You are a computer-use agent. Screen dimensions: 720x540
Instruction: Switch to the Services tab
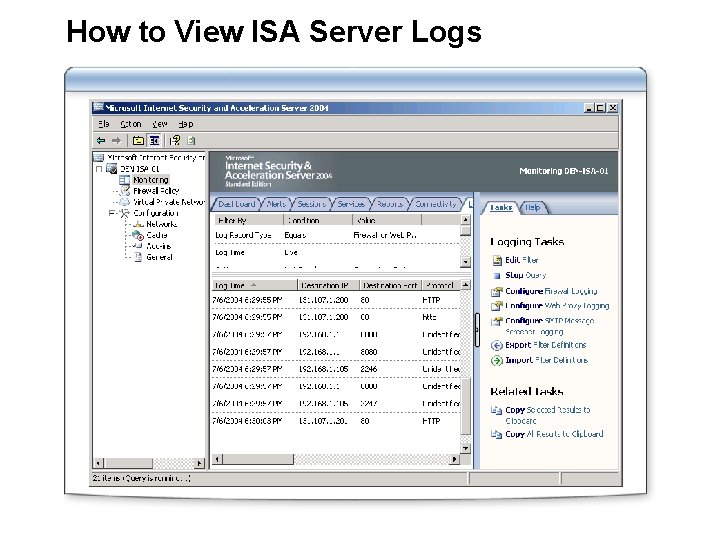[351, 204]
